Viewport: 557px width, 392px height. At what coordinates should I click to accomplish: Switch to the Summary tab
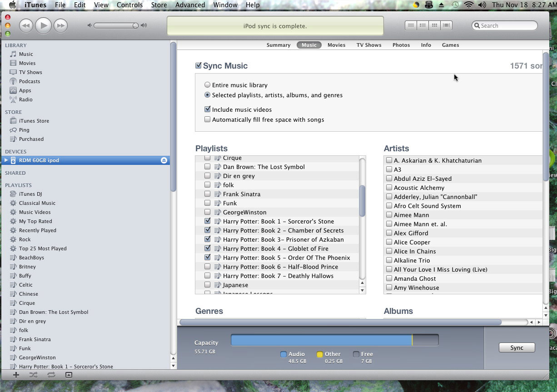coord(278,45)
